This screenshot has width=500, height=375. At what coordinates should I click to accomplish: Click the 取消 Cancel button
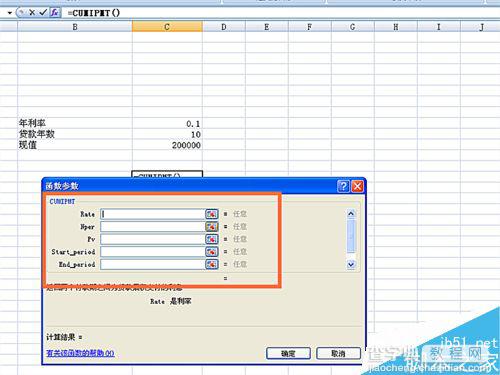click(x=338, y=353)
